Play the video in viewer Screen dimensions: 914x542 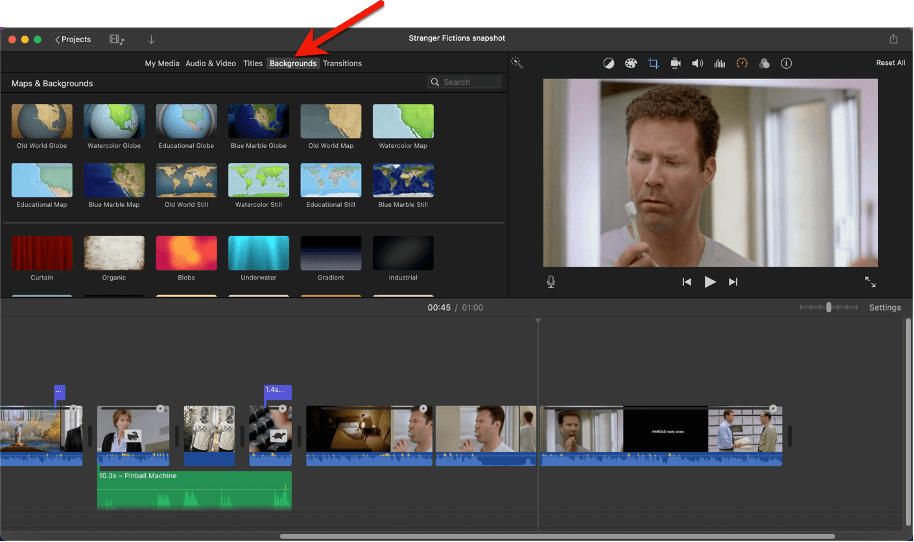tap(709, 282)
